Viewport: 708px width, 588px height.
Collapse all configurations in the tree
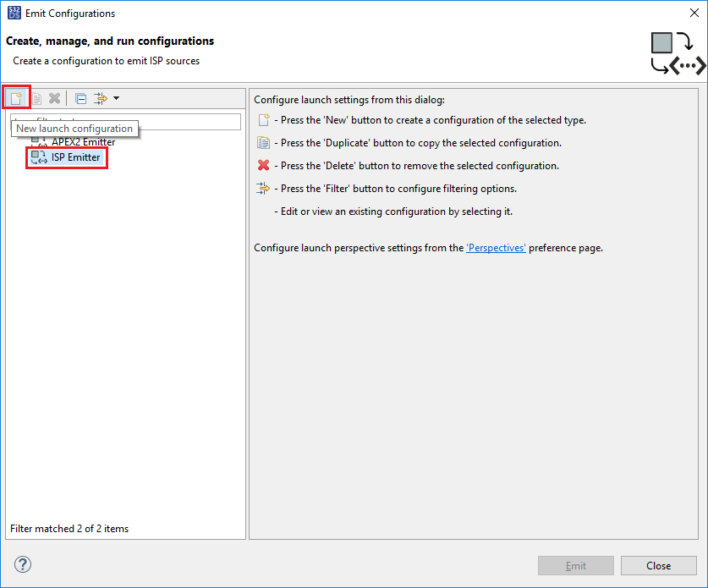80,98
